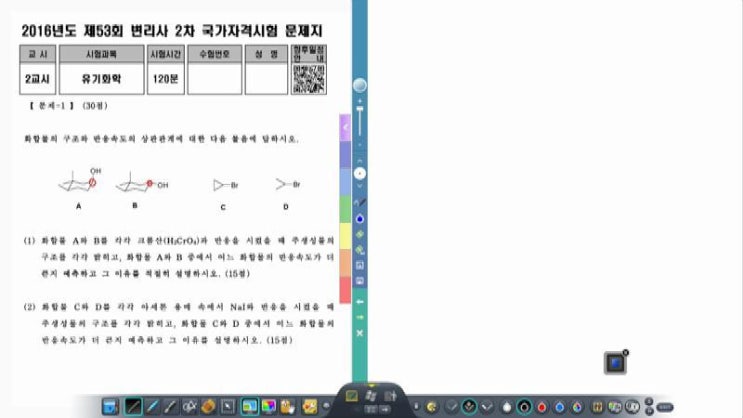Screen dimensions: 743x418
Task: Pick the white pen color
Action: tap(507, 407)
